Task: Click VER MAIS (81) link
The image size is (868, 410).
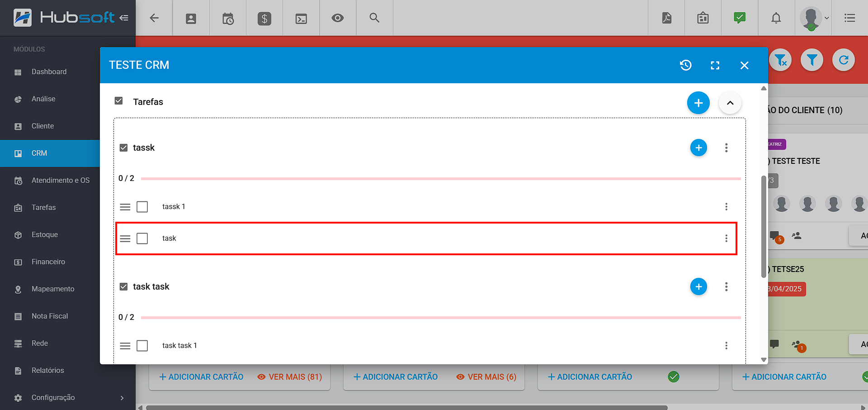Action: [290, 377]
